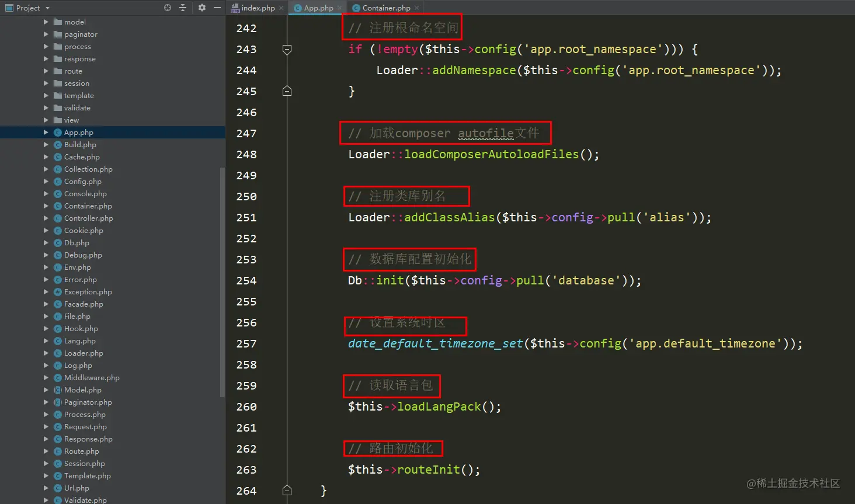Open Debug.php from the tree
This screenshot has height=504, width=855.
click(x=83, y=255)
